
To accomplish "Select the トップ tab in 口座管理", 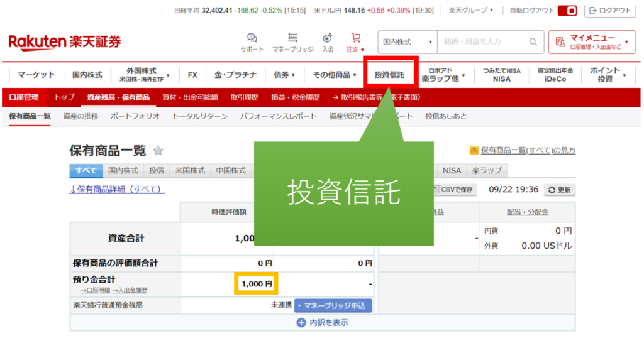I will point(65,97).
